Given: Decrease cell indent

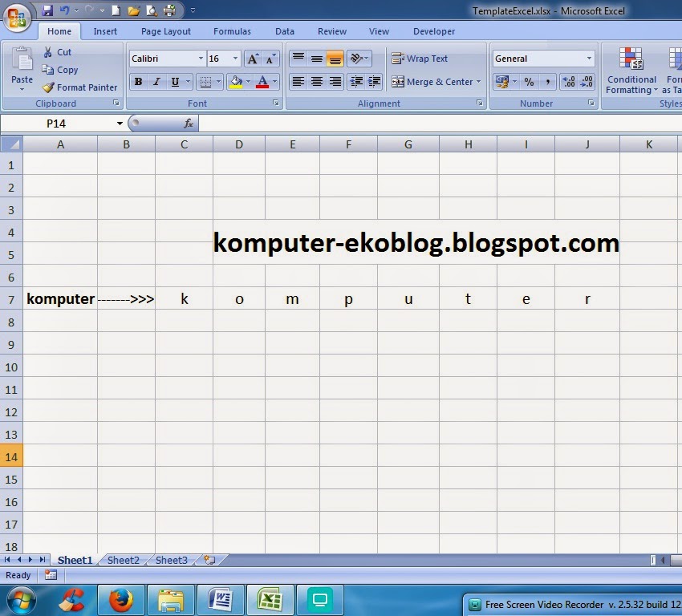Looking at the screenshot, I should 356,82.
